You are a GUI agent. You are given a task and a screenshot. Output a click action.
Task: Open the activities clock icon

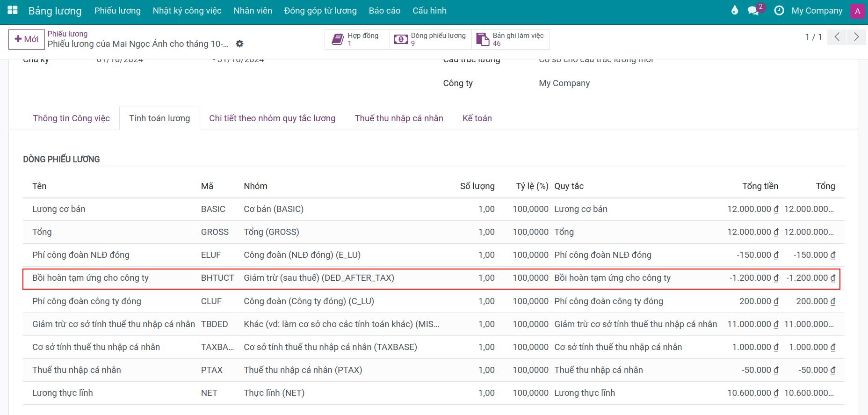[x=779, y=10]
